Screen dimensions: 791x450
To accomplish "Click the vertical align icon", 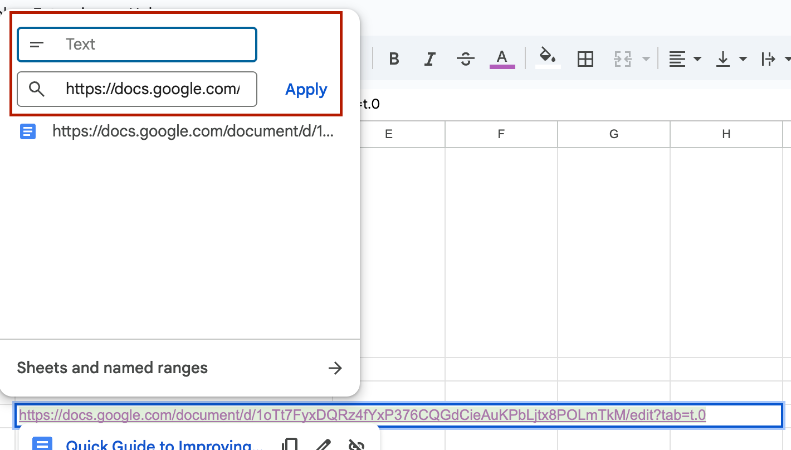I will 723,59.
